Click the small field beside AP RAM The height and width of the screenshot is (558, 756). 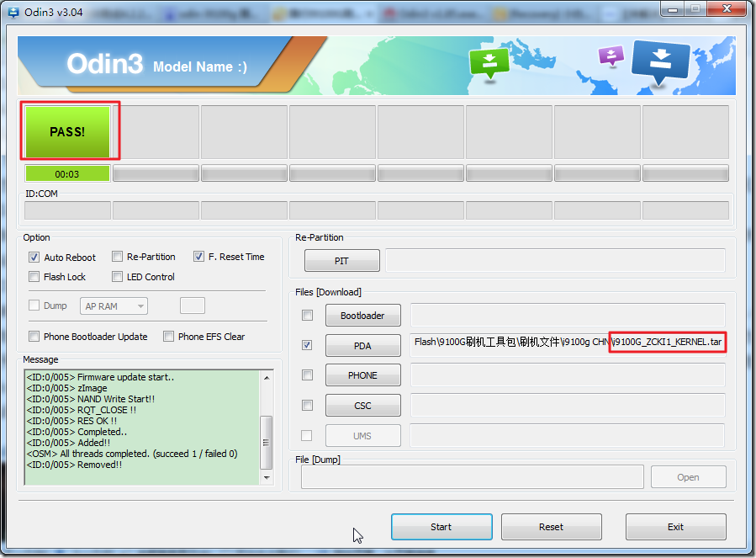(x=193, y=306)
